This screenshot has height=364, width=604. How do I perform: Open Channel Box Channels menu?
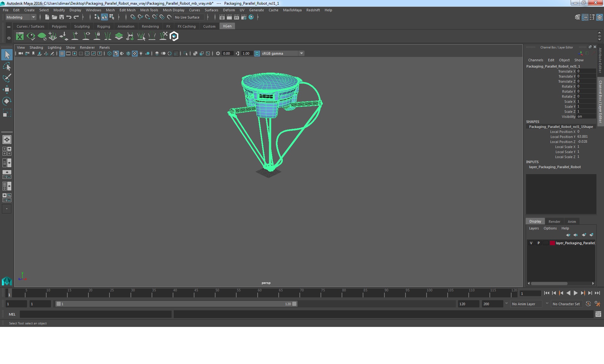coord(535,60)
